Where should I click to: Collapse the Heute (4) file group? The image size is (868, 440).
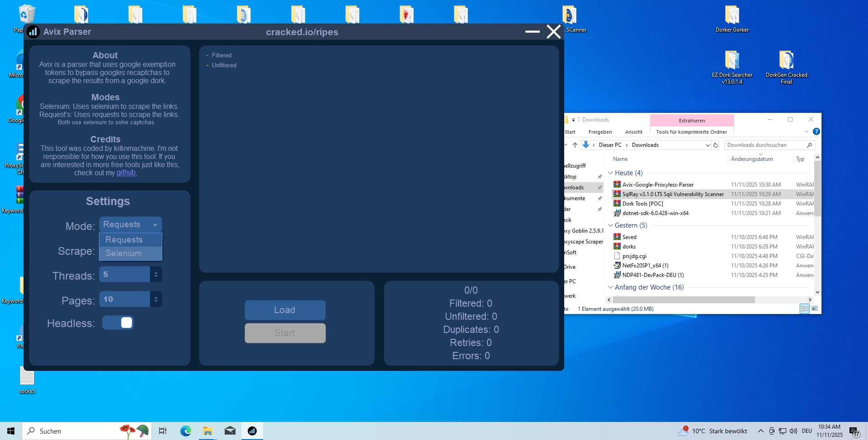tap(610, 173)
